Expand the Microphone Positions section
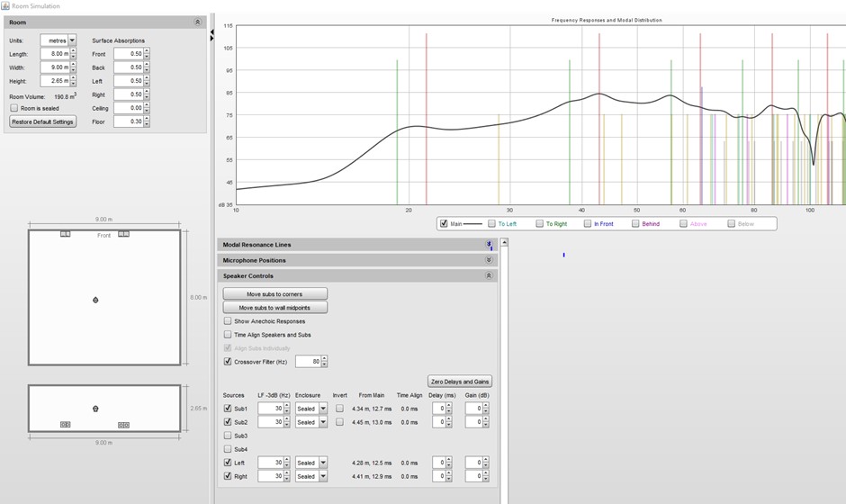 489,260
